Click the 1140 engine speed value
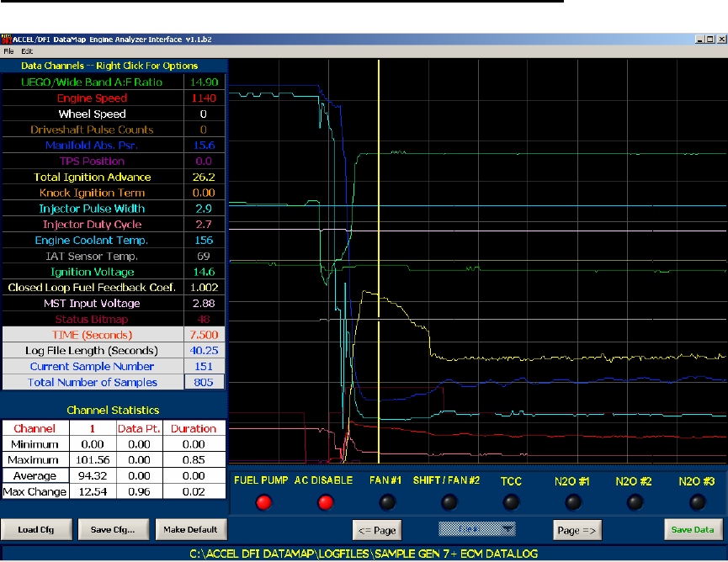The height and width of the screenshot is (562, 728). [205, 98]
